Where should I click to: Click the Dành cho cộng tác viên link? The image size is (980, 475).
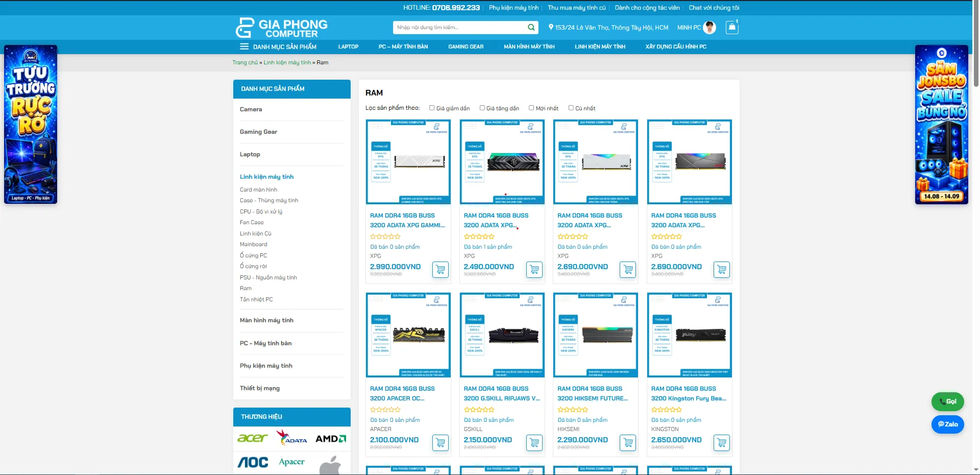pyautogui.click(x=647, y=8)
